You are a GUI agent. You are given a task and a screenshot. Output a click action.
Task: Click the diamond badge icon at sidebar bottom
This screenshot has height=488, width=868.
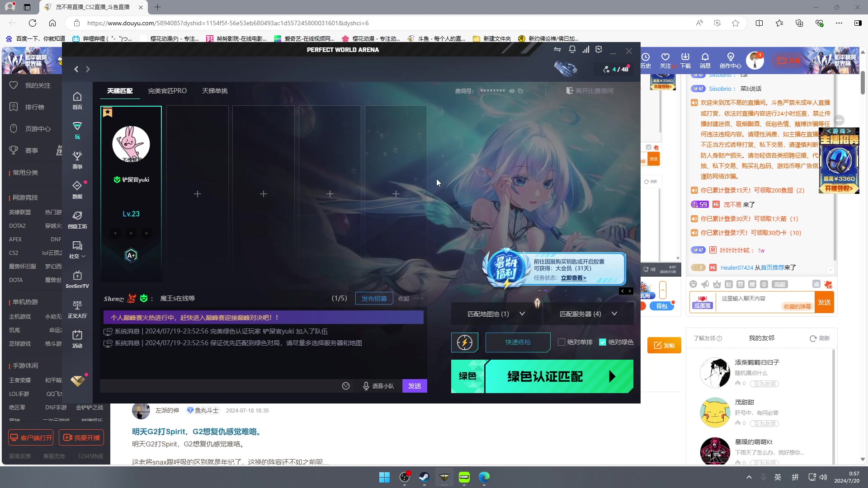click(x=78, y=380)
